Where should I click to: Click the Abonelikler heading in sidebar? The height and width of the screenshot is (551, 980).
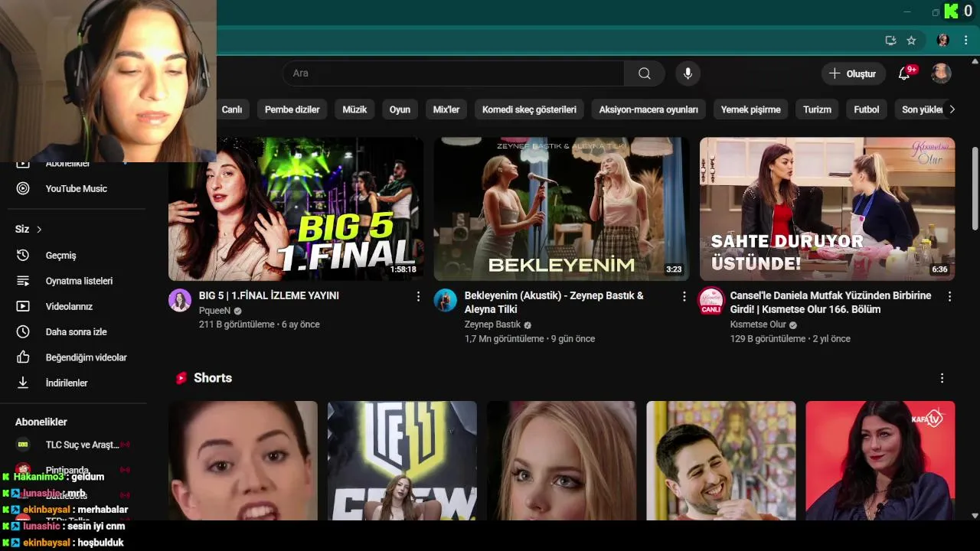[41, 422]
